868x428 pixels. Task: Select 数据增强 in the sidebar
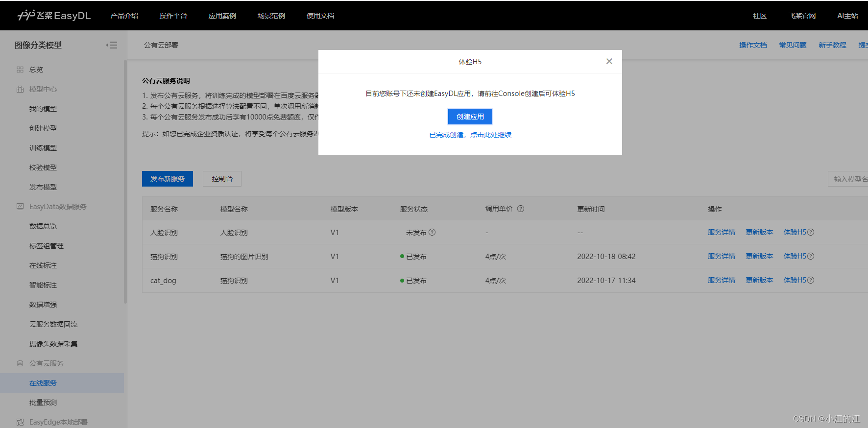[x=43, y=305]
